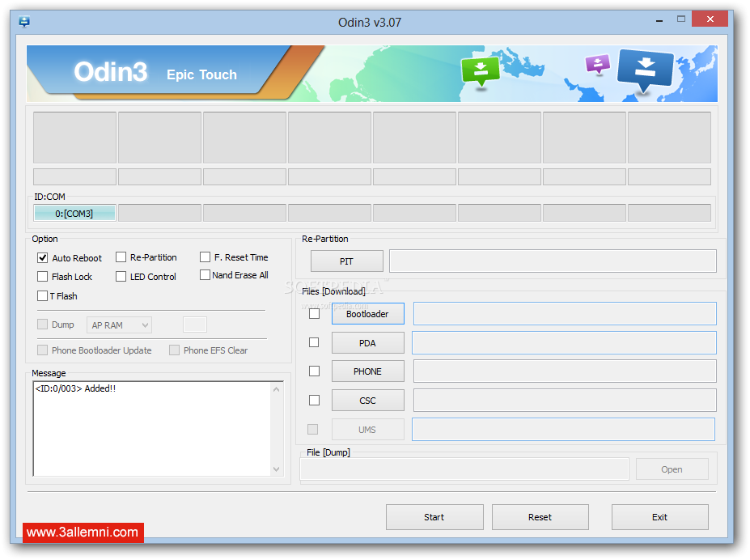Open the AP RAM dump dropdown
This screenshot has height=560, width=750.
click(119, 325)
